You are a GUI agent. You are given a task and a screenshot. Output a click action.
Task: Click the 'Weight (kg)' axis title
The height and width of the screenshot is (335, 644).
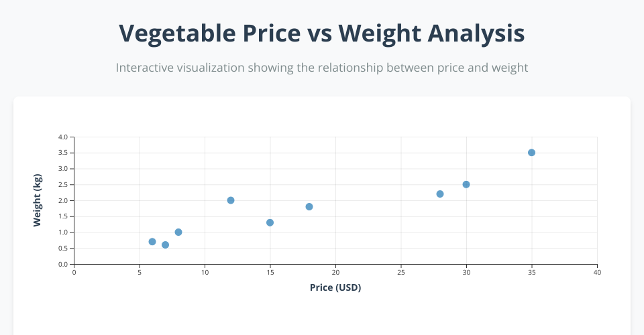(38, 200)
